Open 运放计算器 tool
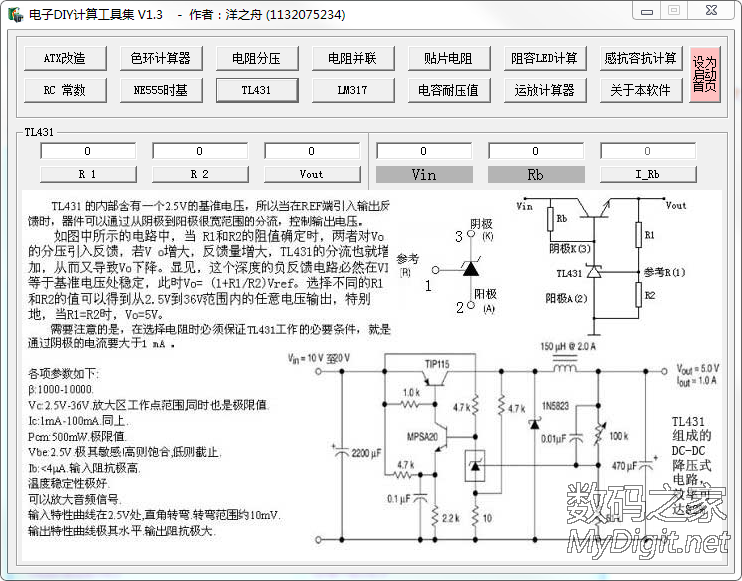742x581 pixels. coord(545,90)
